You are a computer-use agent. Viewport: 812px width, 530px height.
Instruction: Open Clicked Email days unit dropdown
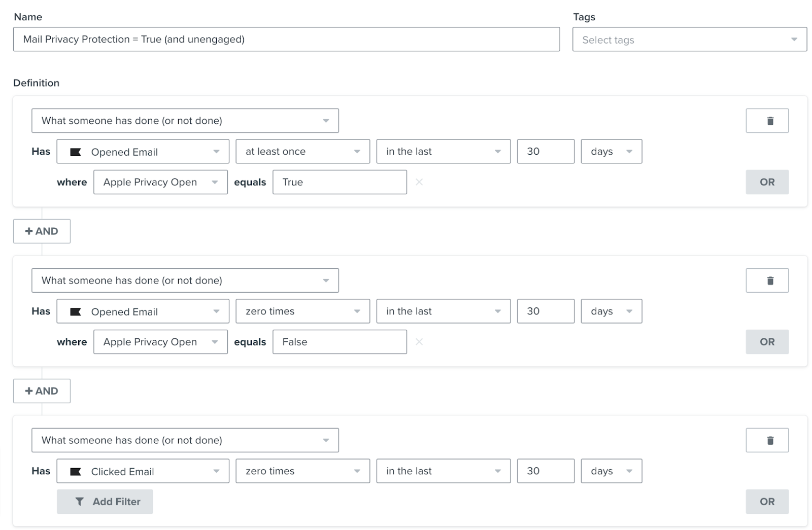[x=611, y=471]
